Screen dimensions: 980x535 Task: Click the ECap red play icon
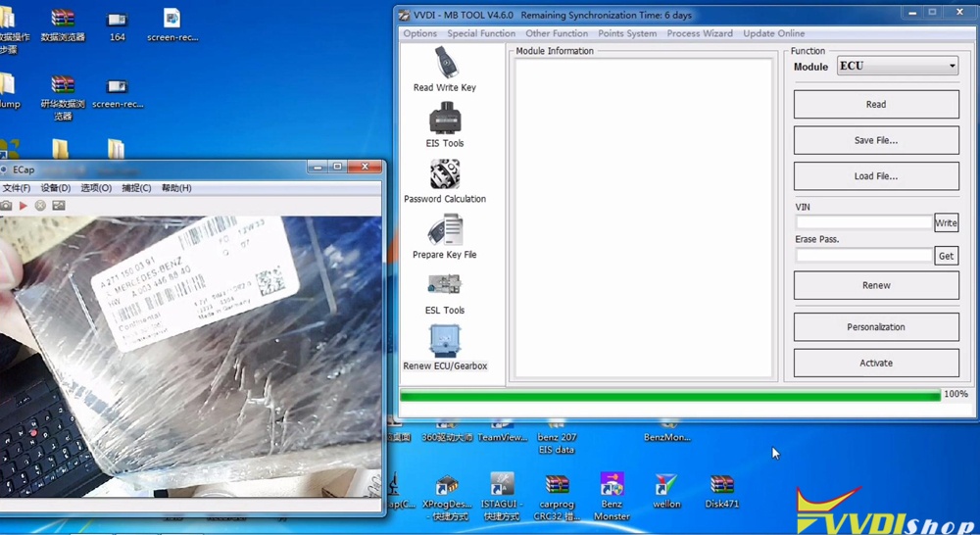coord(24,206)
